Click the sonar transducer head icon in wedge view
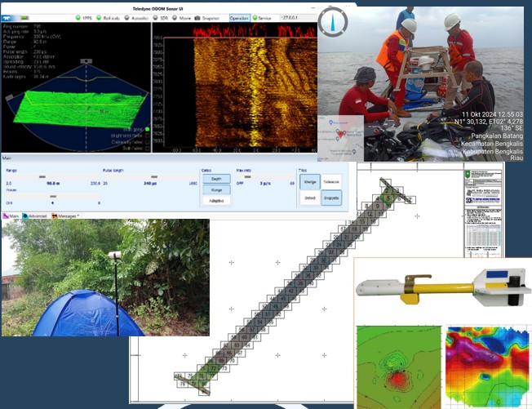Screen dimensions: 532x409 (x=86, y=61)
